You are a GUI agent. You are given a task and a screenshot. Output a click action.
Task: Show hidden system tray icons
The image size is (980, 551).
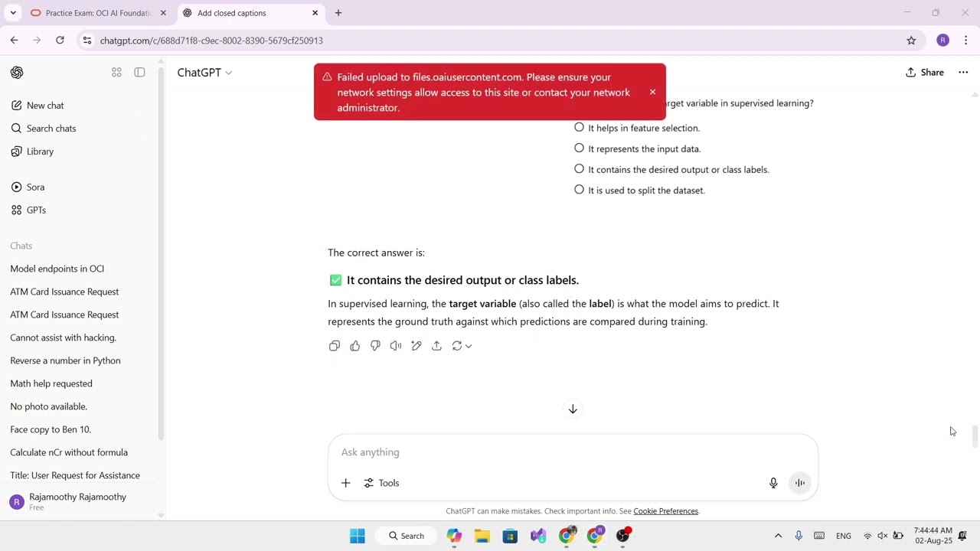pos(778,536)
